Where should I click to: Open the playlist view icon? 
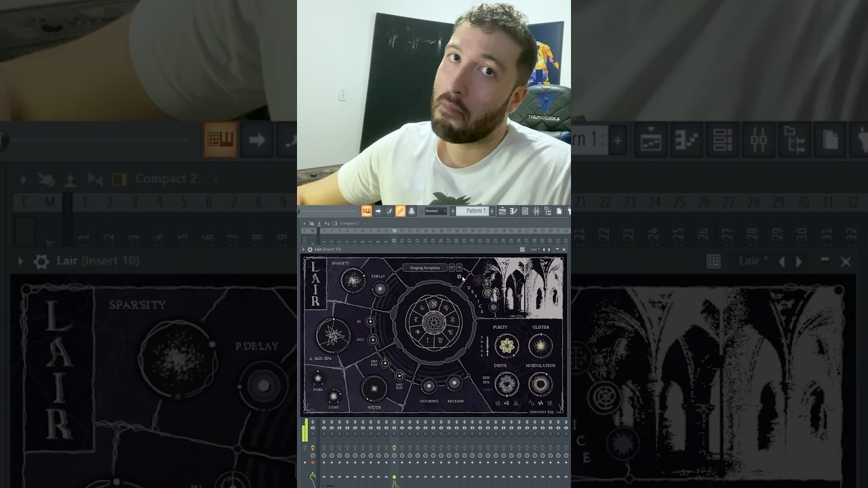tap(502, 211)
